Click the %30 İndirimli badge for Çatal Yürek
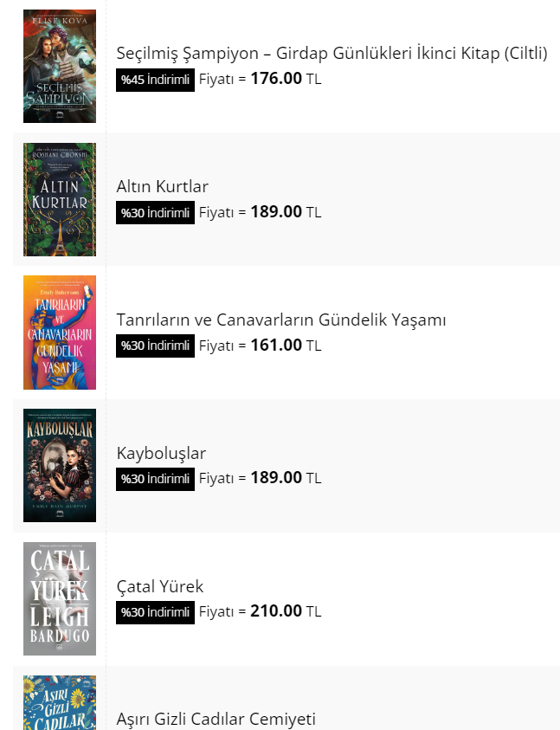Image resolution: width=560 pixels, height=730 pixels. pyautogui.click(x=155, y=612)
